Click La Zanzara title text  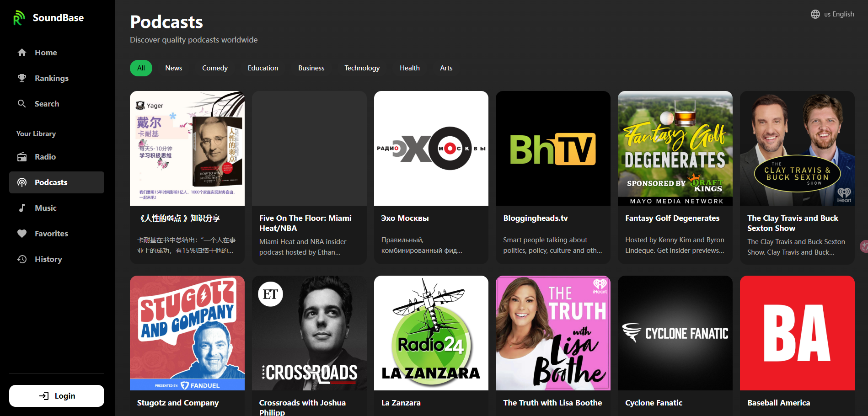point(401,403)
